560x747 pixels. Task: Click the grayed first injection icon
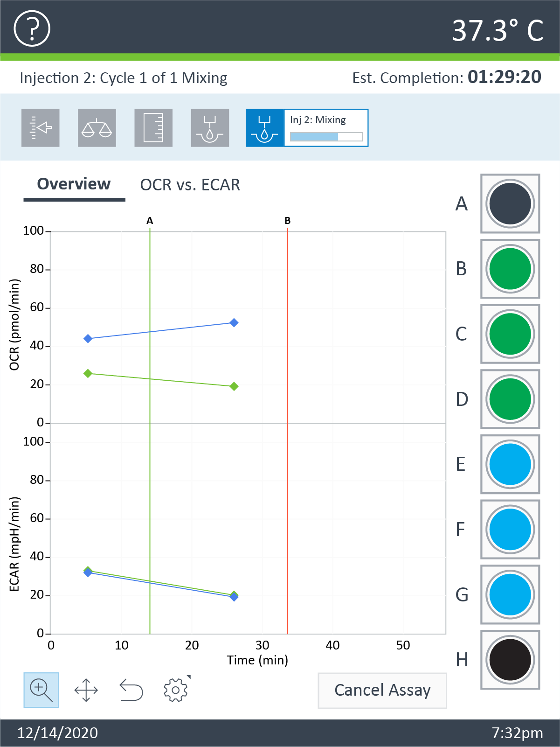pyautogui.click(x=210, y=128)
